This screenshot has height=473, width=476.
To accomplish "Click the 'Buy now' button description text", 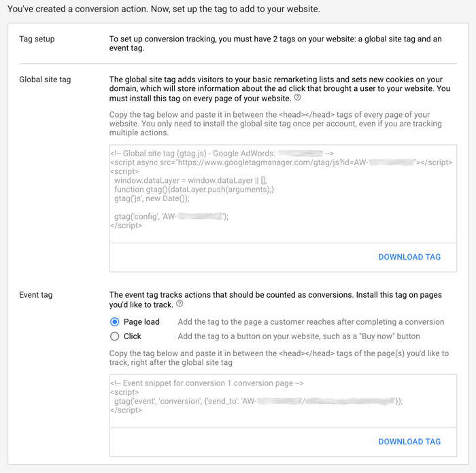I will tap(299, 336).
